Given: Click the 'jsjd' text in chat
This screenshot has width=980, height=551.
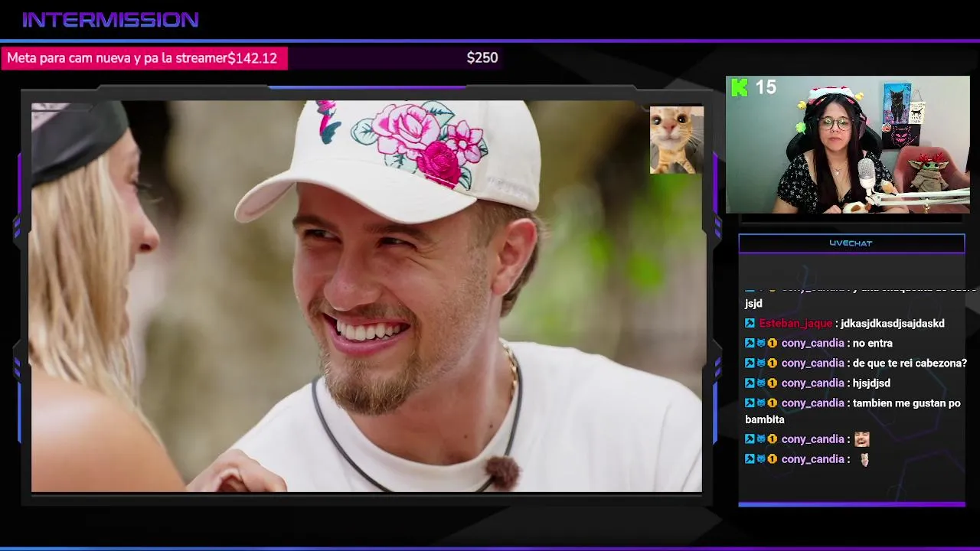Looking at the screenshot, I should pyautogui.click(x=753, y=304).
